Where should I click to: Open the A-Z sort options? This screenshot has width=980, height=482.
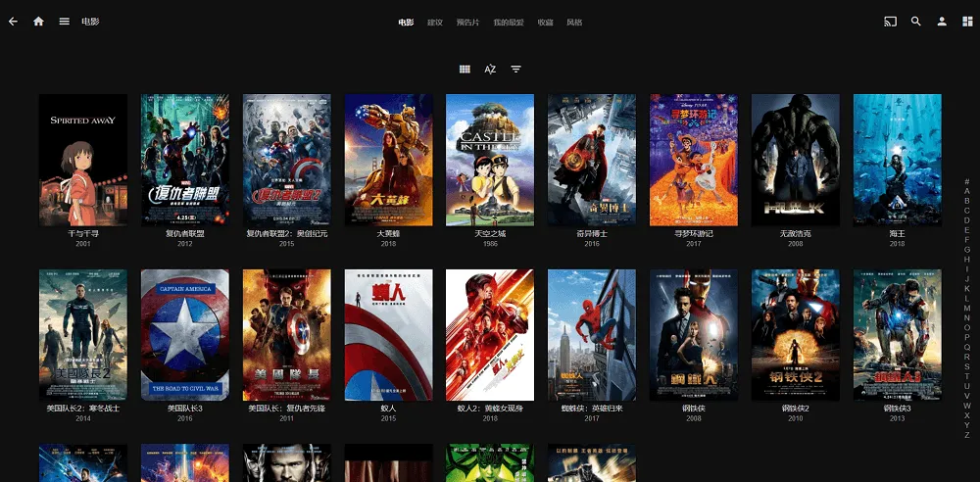coord(490,70)
